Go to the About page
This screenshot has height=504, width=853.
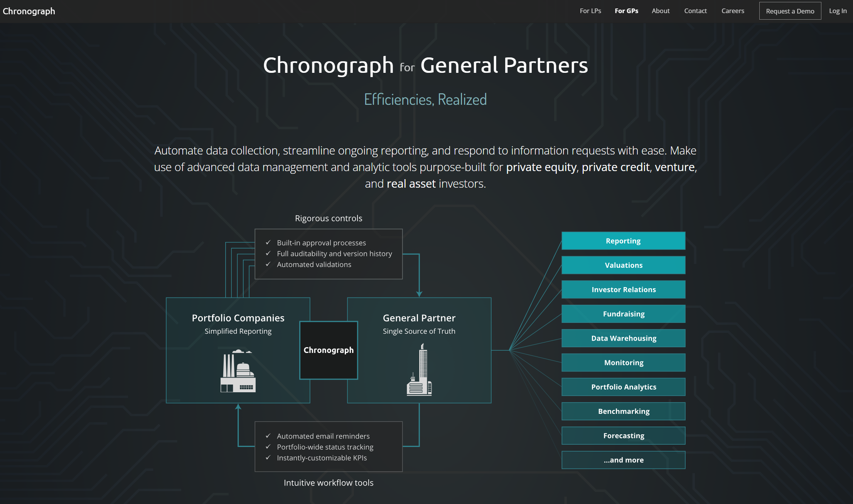point(661,11)
